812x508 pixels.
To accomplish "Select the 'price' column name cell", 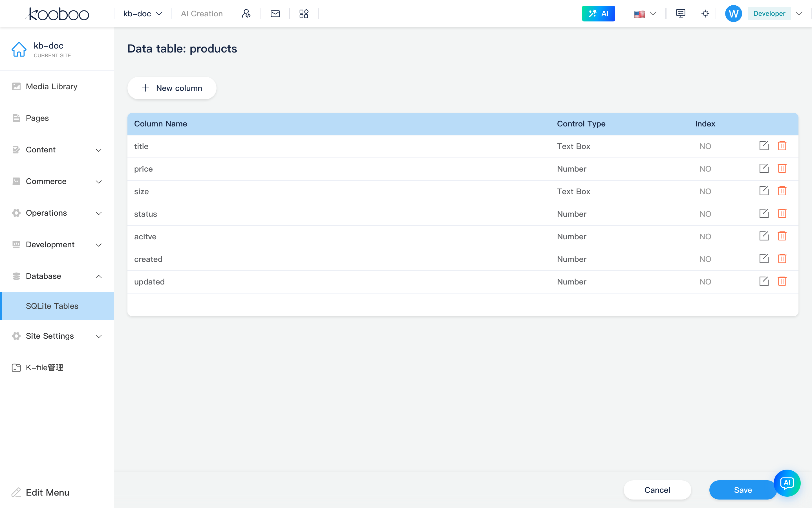I will [143, 169].
